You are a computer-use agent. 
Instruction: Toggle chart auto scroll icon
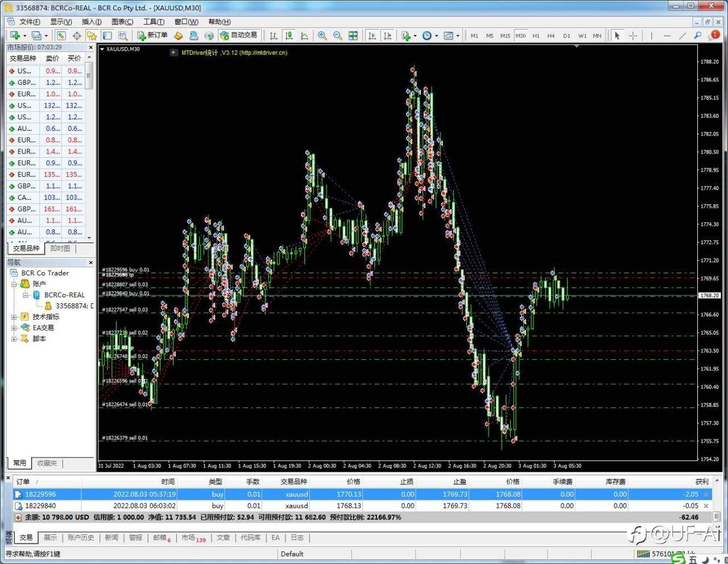[372, 35]
